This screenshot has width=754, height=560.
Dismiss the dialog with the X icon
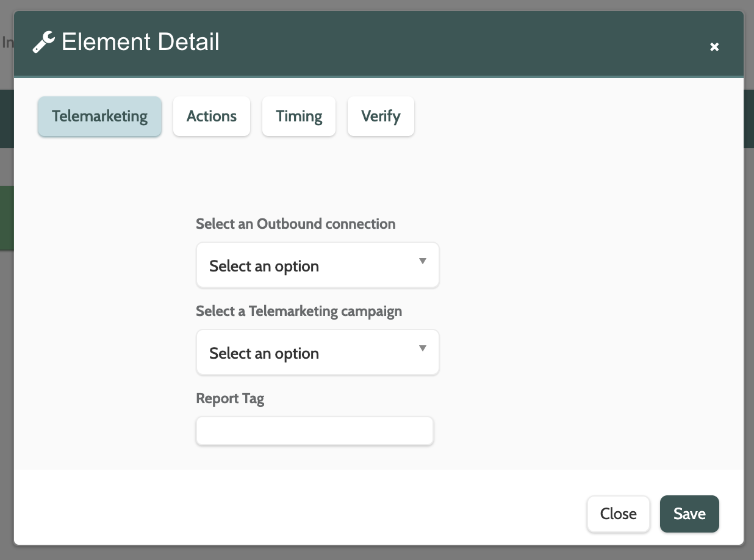[714, 47]
